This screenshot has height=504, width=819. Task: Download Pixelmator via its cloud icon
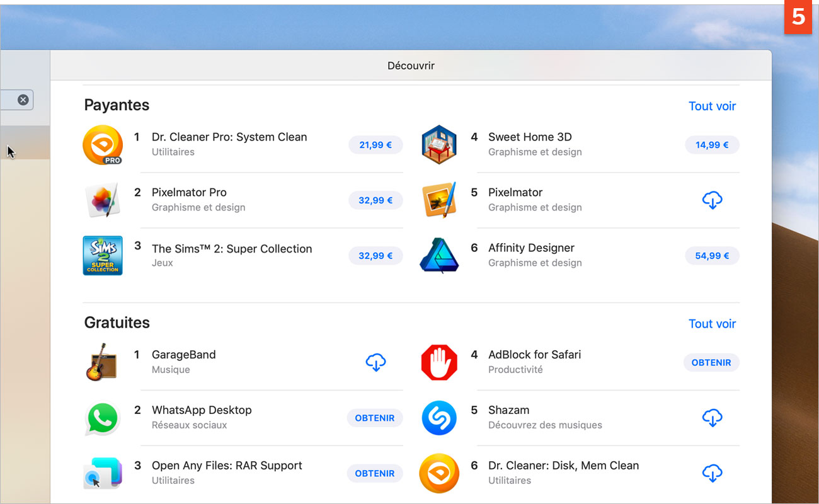click(712, 201)
